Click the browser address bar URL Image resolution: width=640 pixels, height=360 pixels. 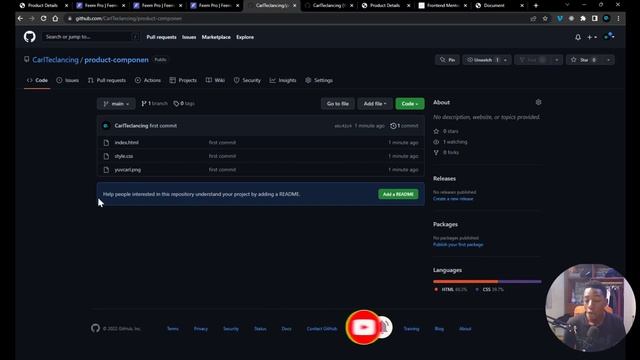[x=129, y=18]
